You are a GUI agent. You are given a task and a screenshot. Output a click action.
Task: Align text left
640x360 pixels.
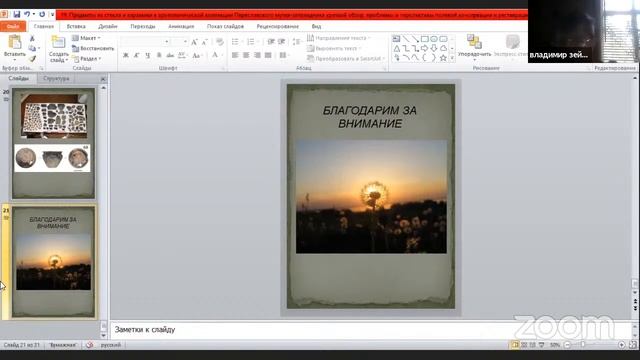[x=235, y=55]
